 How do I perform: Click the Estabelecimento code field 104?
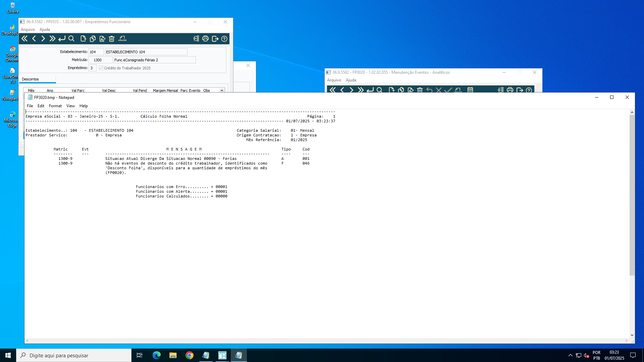96,52
